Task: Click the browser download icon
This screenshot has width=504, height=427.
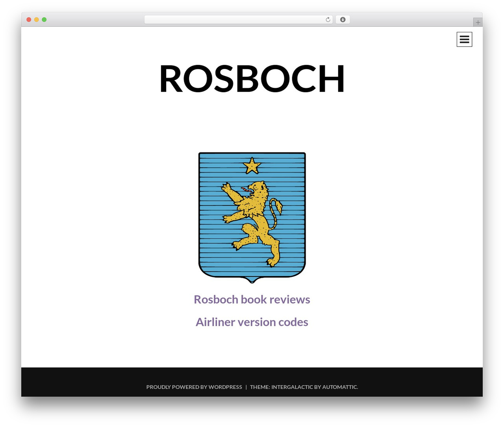Action: pyautogui.click(x=343, y=20)
